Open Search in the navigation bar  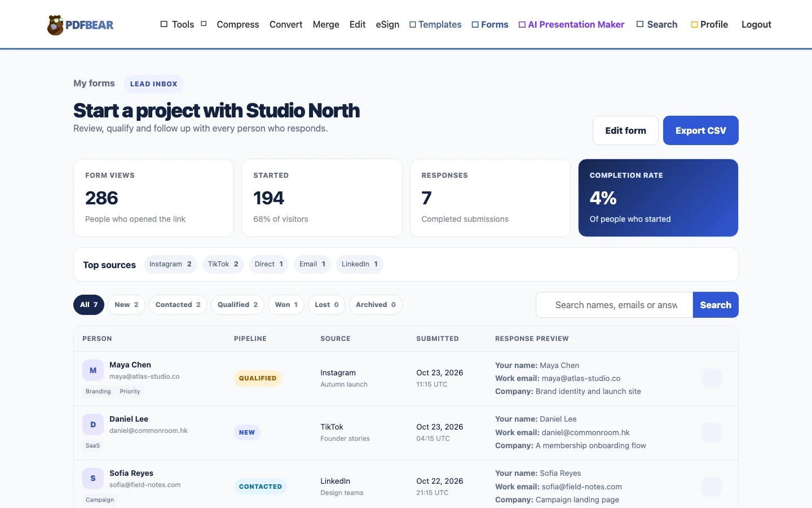(x=657, y=24)
